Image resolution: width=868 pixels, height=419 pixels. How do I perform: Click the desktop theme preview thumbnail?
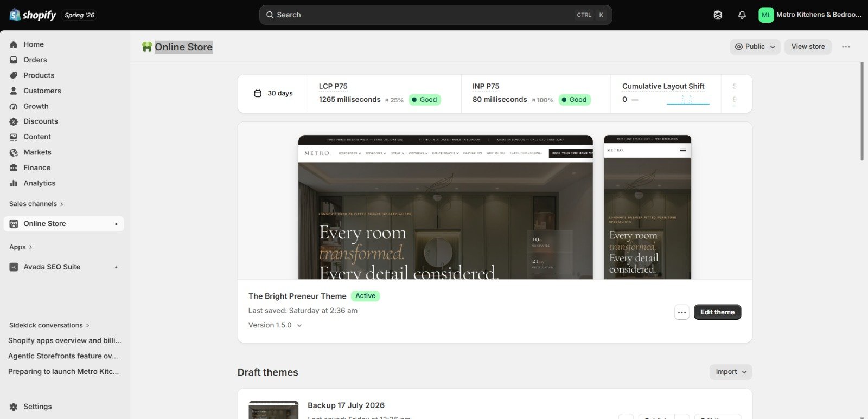(x=445, y=207)
